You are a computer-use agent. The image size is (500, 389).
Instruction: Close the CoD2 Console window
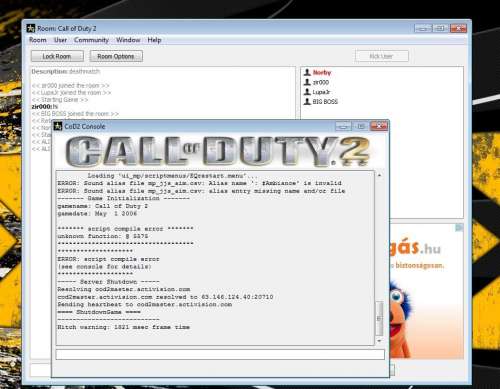[x=379, y=126]
